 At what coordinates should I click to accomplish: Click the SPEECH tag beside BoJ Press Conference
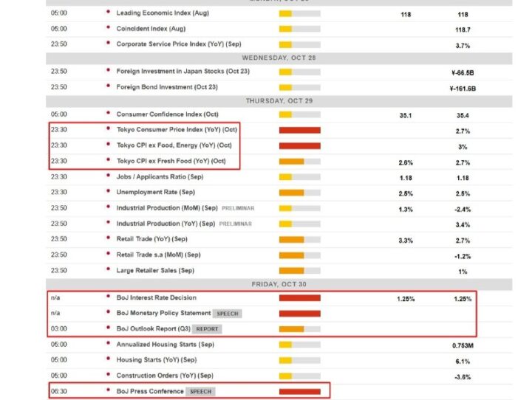200,392
